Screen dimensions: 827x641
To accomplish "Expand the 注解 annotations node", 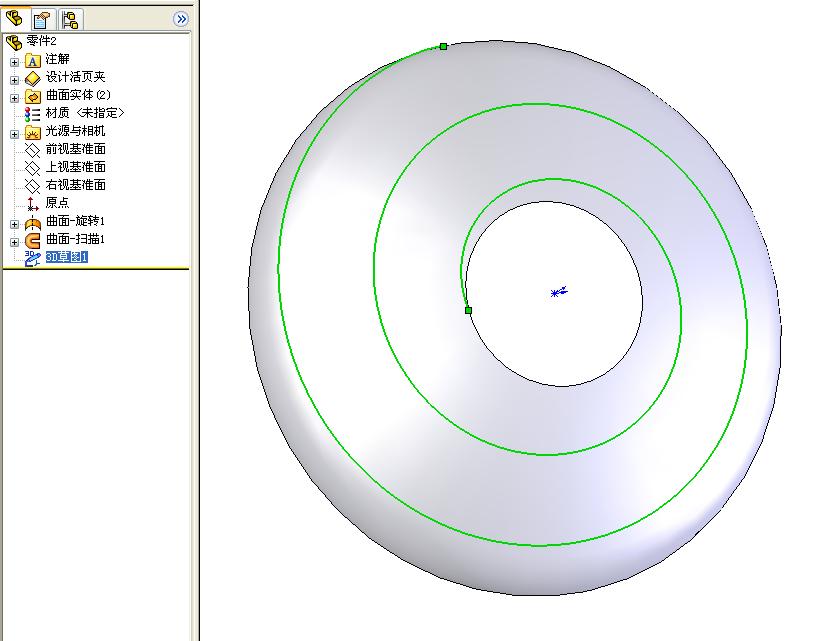I will pos(14,62).
